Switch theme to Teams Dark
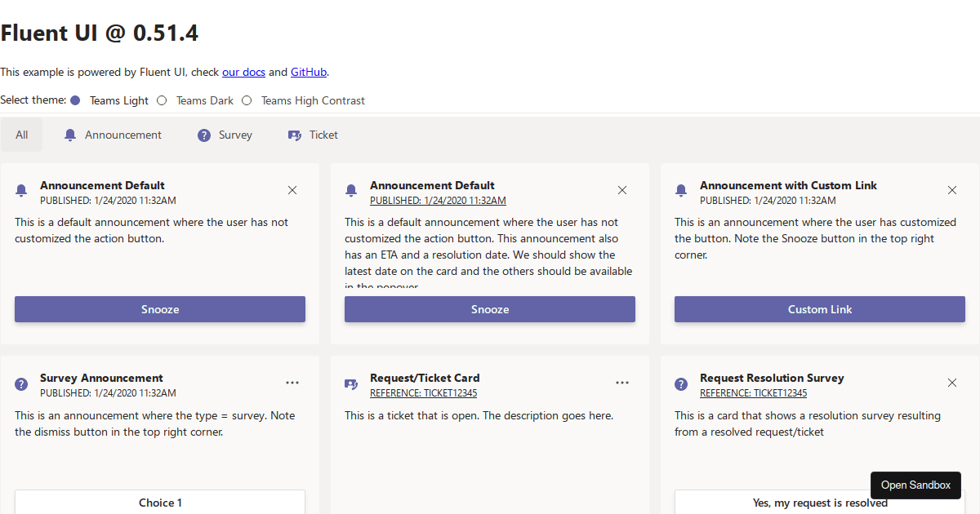This screenshot has height=514, width=980. coord(162,100)
